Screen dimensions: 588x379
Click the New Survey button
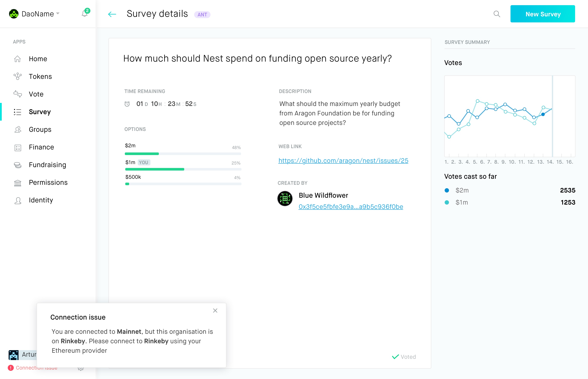[x=543, y=14]
